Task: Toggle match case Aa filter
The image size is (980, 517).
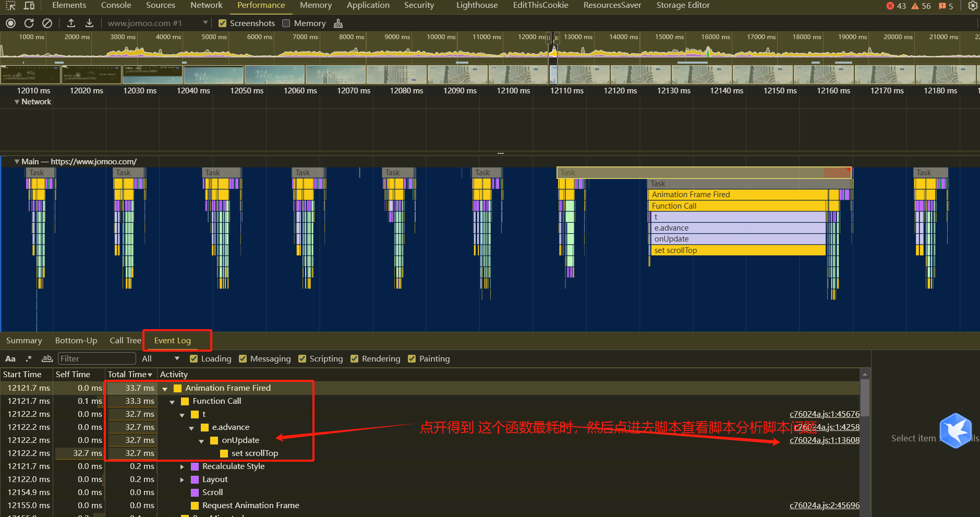Action: [10, 358]
